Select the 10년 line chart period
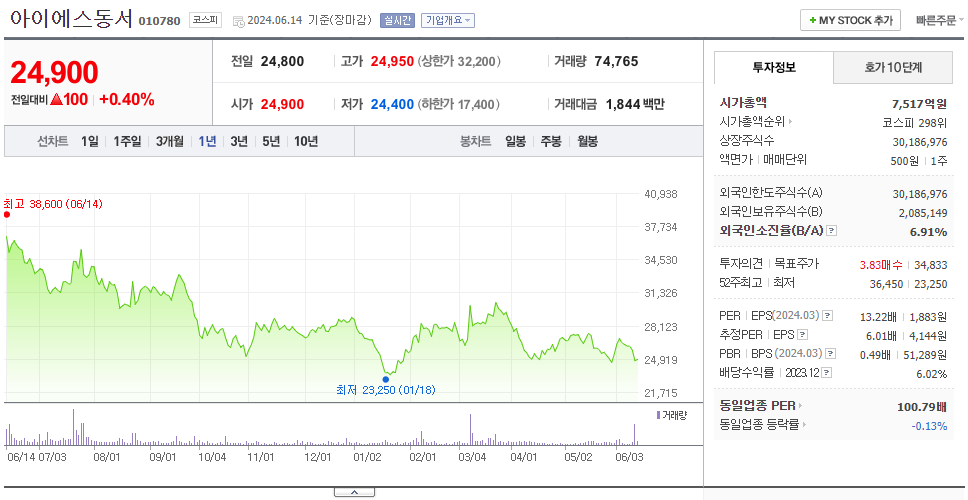 point(306,141)
